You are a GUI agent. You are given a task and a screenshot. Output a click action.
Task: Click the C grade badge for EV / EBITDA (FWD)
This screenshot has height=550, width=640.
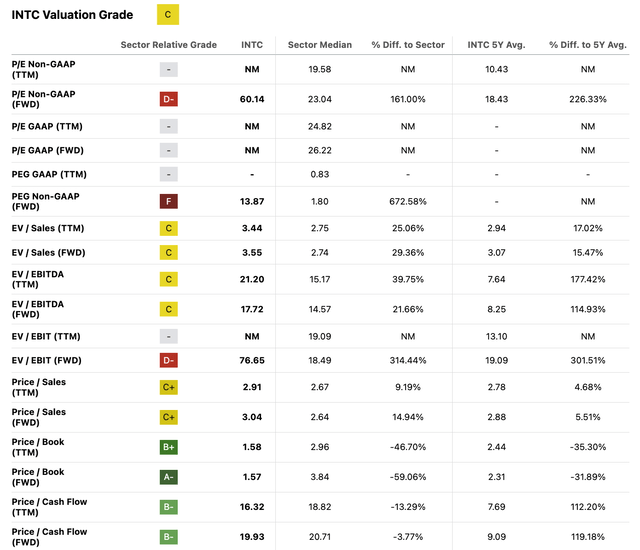pyautogui.click(x=168, y=309)
